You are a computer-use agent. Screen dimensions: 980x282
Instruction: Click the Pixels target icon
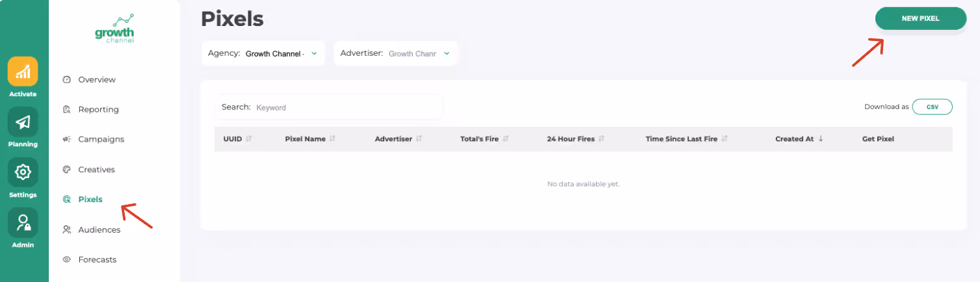tap(66, 199)
